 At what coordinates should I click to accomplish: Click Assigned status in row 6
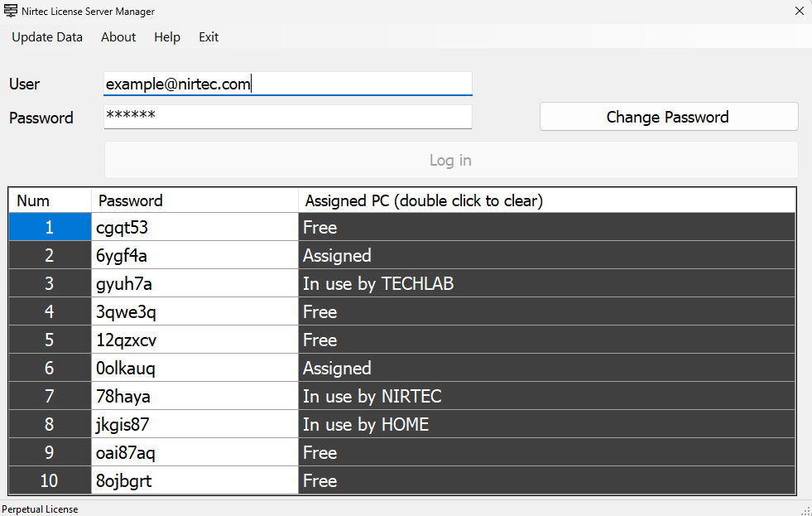(546, 369)
